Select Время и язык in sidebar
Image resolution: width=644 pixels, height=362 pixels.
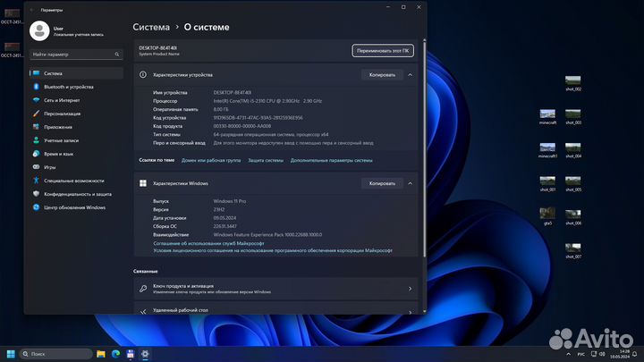tap(59, 154)
